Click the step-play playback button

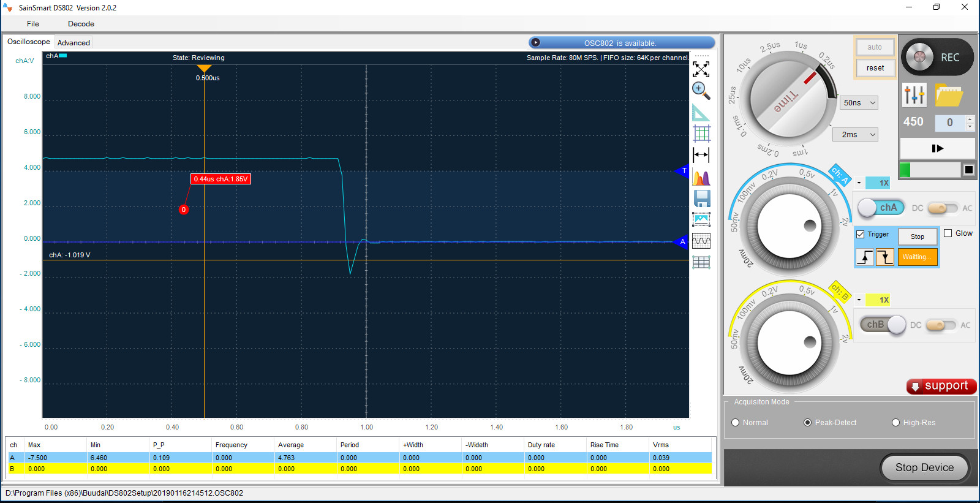[x=937, y=148]
